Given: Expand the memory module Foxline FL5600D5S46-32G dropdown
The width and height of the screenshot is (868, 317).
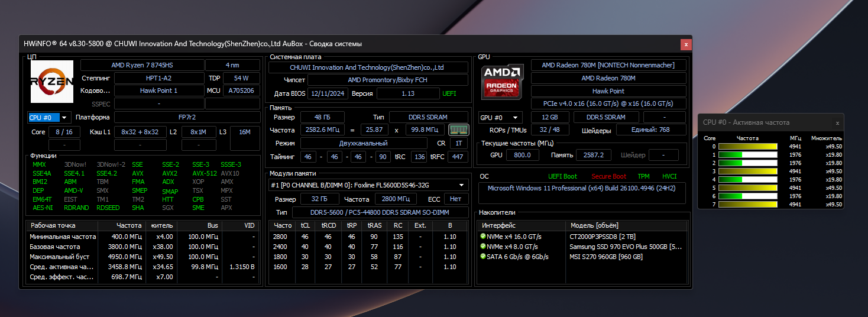Looking at the screenshot, I should (x=368, y=185).
